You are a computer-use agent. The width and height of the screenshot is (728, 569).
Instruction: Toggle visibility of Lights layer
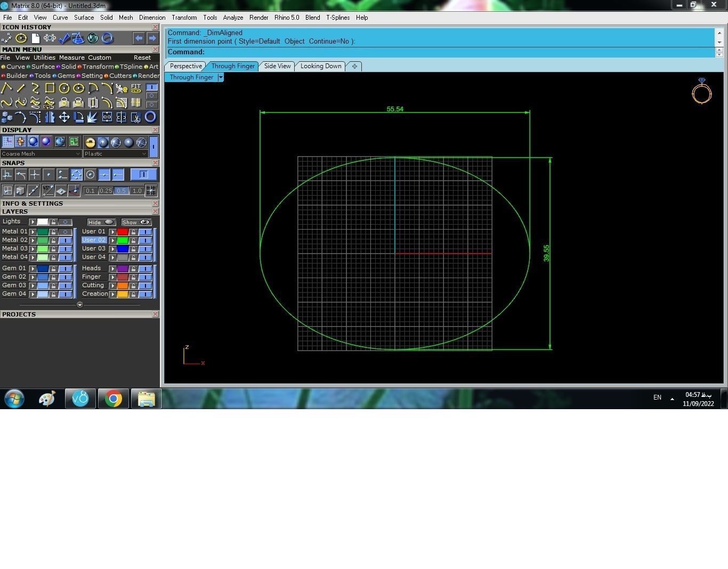(65, 222)
